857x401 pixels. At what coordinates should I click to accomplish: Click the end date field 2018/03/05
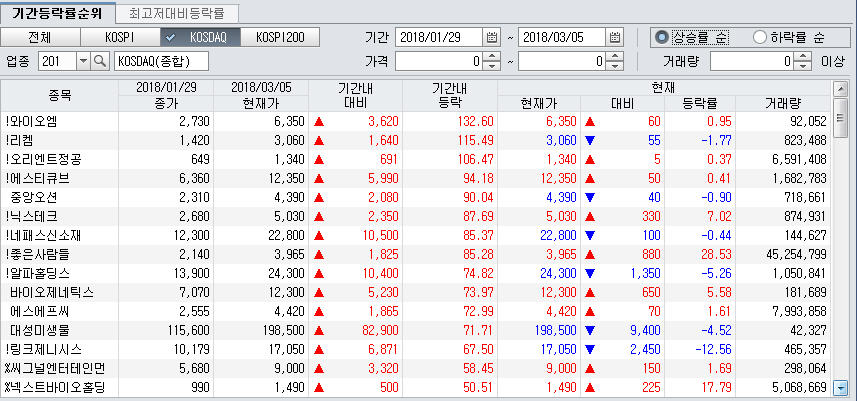562,37
